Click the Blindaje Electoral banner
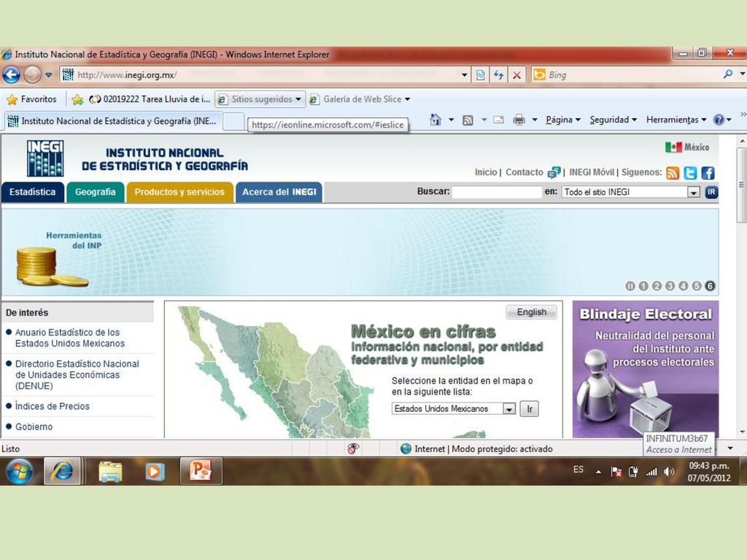Screen dimensions: 747x560 point(646,370)
